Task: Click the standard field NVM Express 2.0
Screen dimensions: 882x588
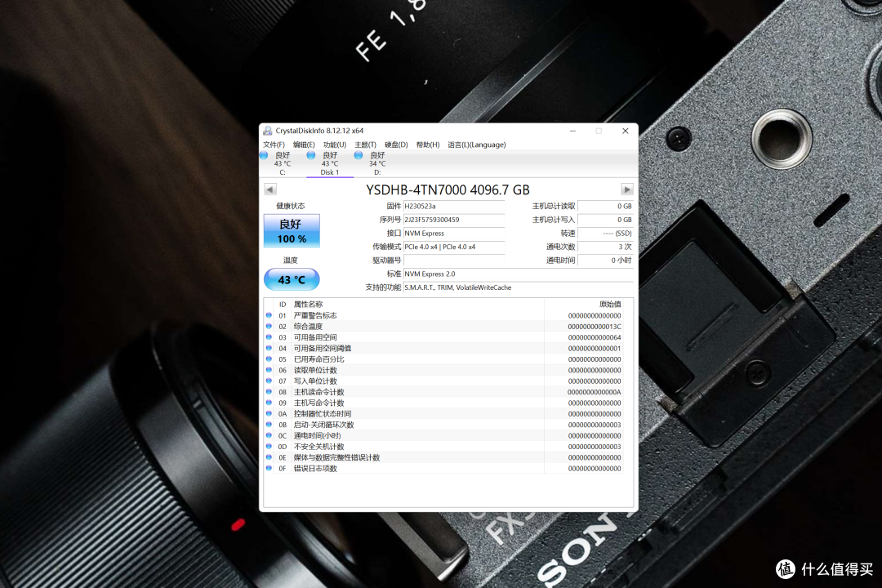Action: (x=518, y=274)
